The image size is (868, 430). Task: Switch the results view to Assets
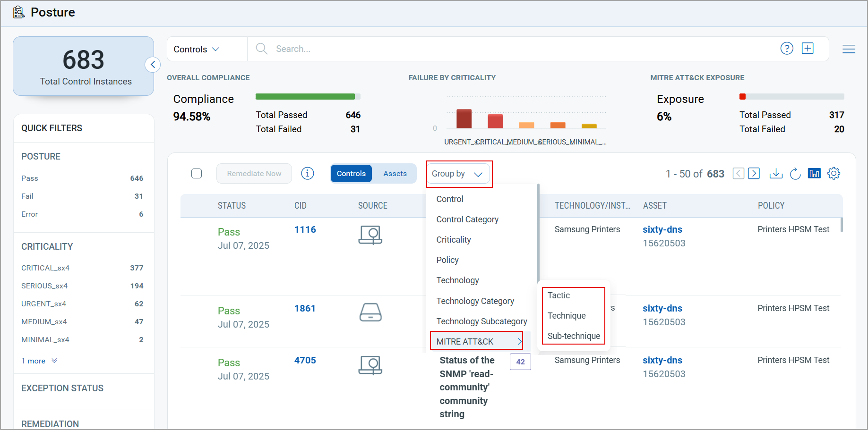coord(395,173)
